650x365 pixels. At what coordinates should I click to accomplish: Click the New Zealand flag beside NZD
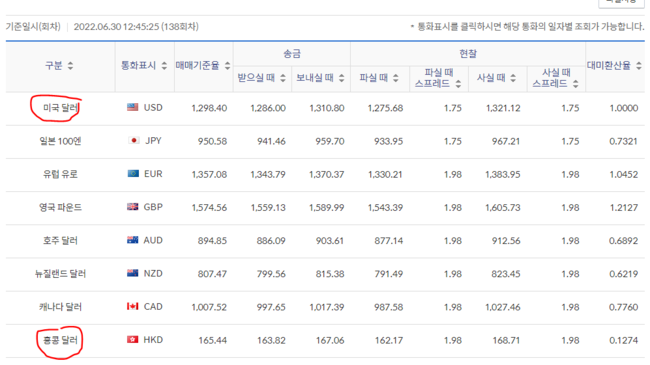pyautogui.click(x=133, y=273)
